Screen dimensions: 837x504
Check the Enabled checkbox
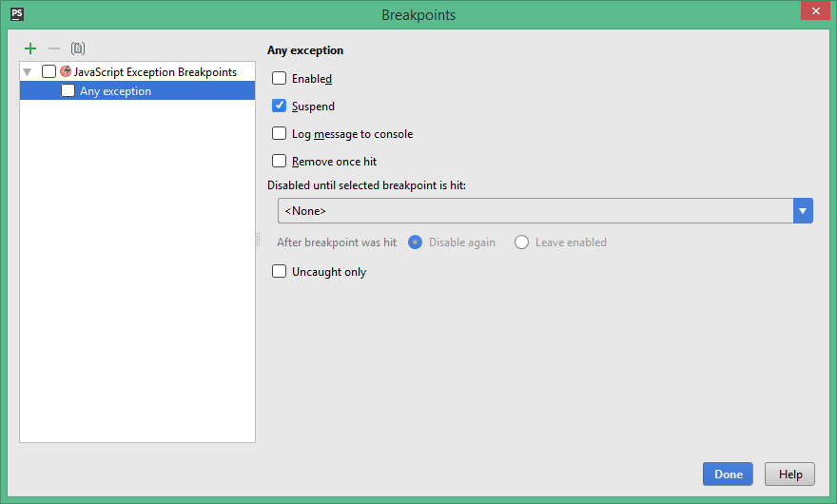coord(280,79)
